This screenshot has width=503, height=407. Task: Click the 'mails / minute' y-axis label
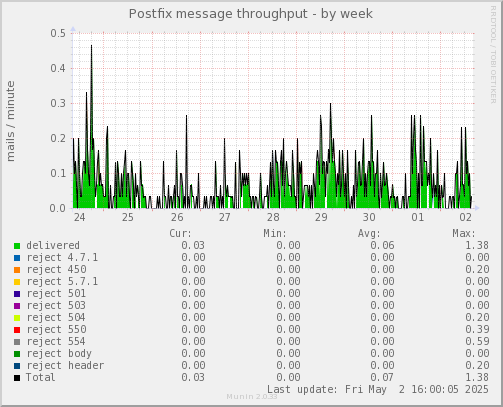point(10,121)
